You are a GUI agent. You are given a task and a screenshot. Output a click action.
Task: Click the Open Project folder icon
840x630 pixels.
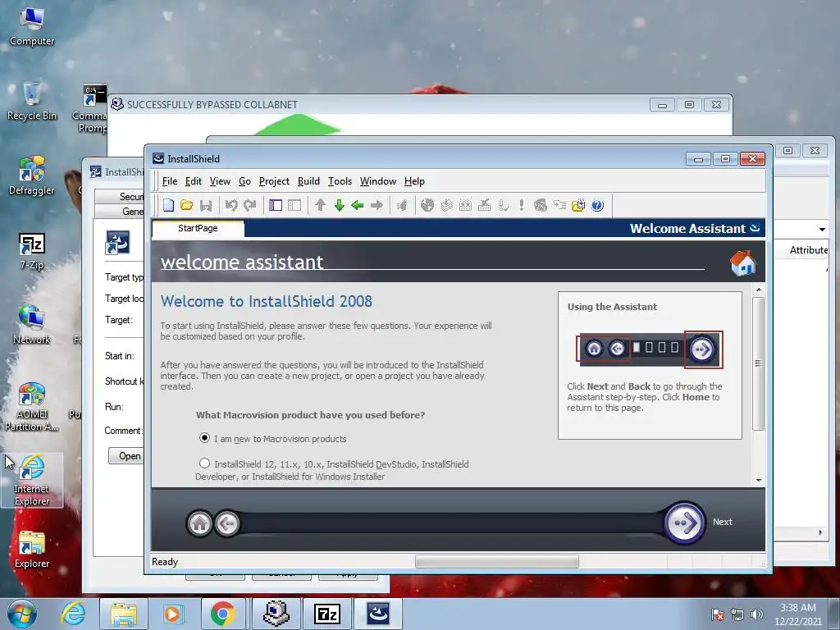pyautogui.click(x=186, y=205)
